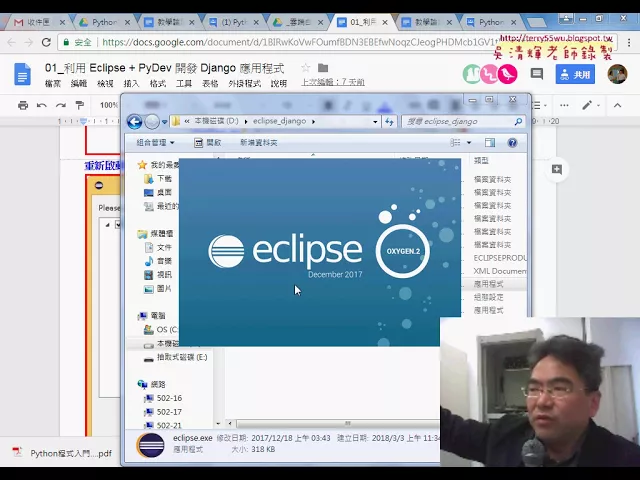Select 音樂 library in sidebar
This screenshot has height=480, width=640.
(158, 261)
